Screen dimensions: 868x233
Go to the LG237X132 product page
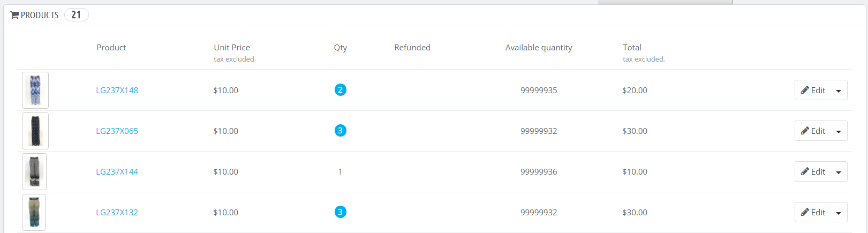[x=117, y=212]
